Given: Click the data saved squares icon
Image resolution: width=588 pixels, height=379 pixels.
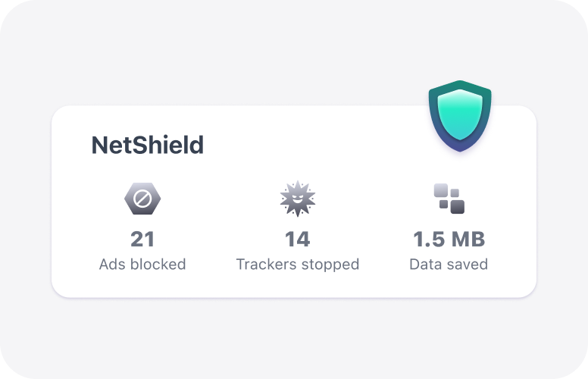Looking at the screenshot, I should click(449, 199).
